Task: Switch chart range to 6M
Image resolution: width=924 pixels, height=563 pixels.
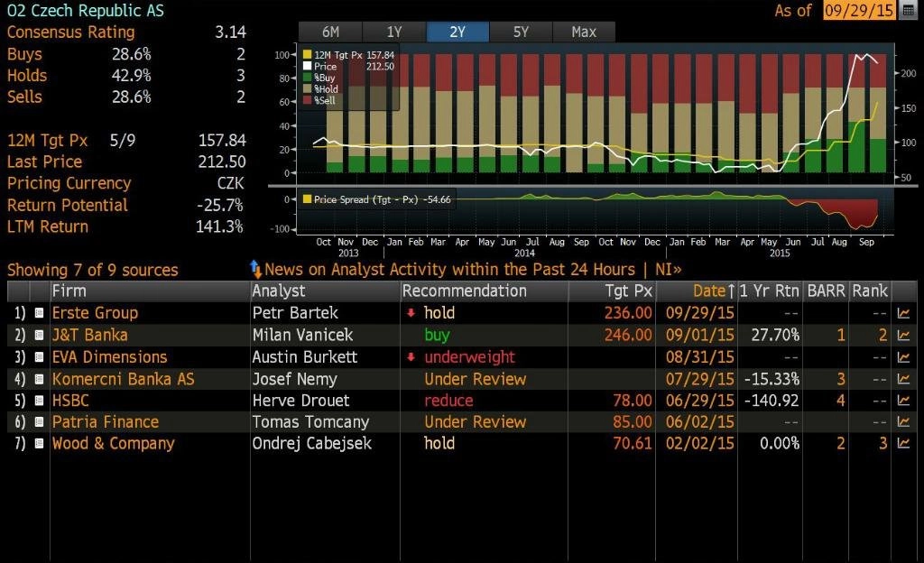Action: tap(330, 32)
